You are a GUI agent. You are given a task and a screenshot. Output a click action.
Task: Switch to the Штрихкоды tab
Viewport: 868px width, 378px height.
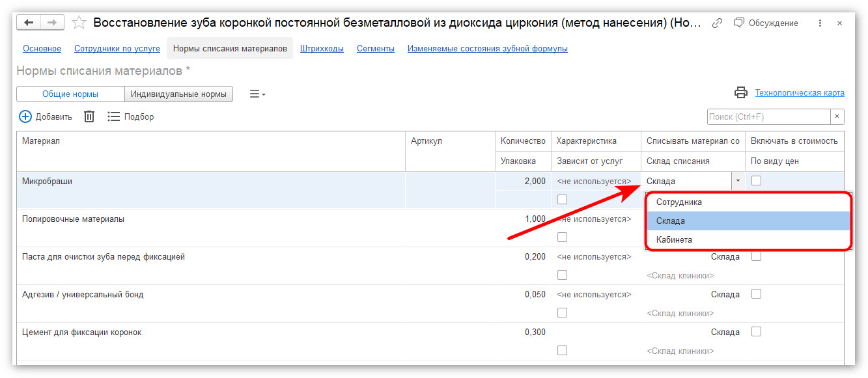click(x=322, y=48)
